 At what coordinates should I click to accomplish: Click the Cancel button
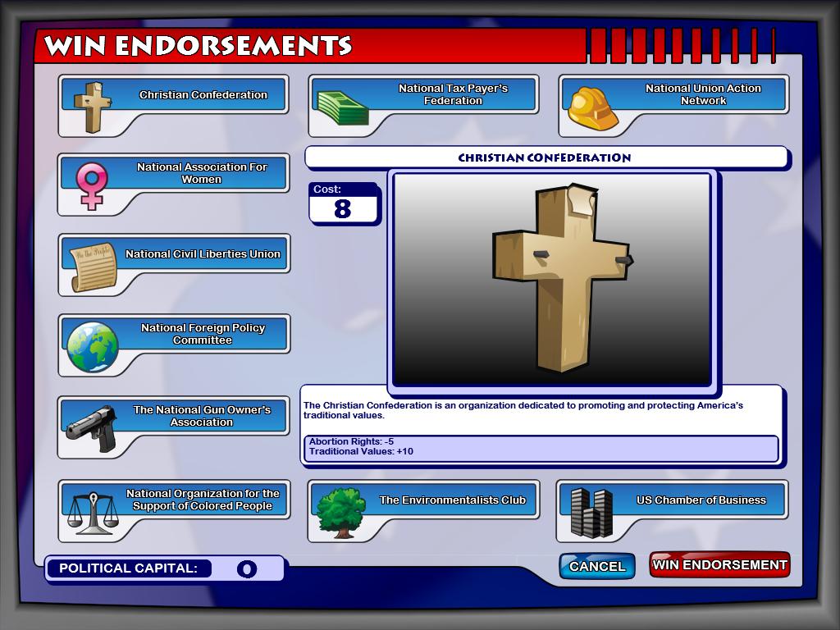[597, 566]
